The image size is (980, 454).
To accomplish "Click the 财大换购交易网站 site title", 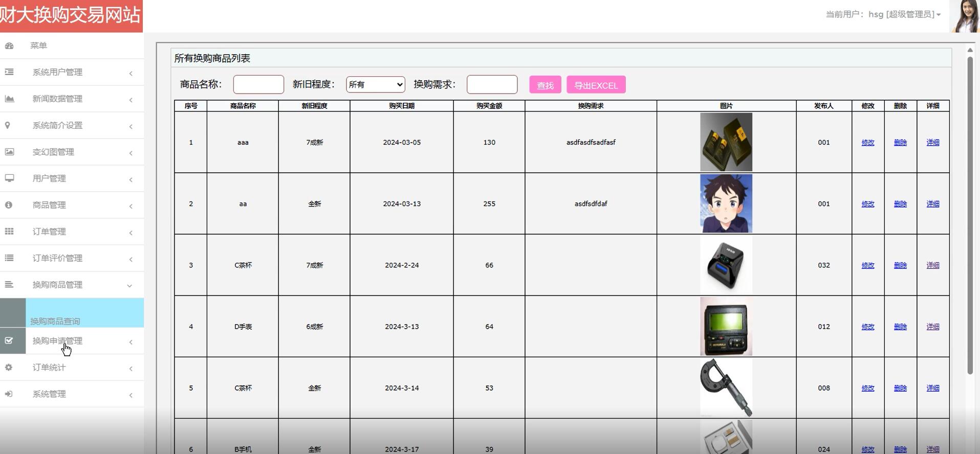I will 70,15.
